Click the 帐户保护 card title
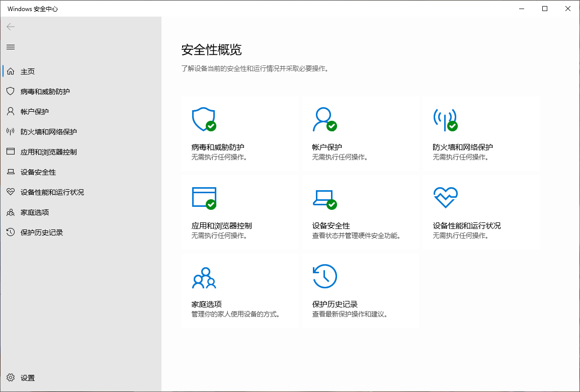This screenshot has width=580, height=392. click(327, 147)
